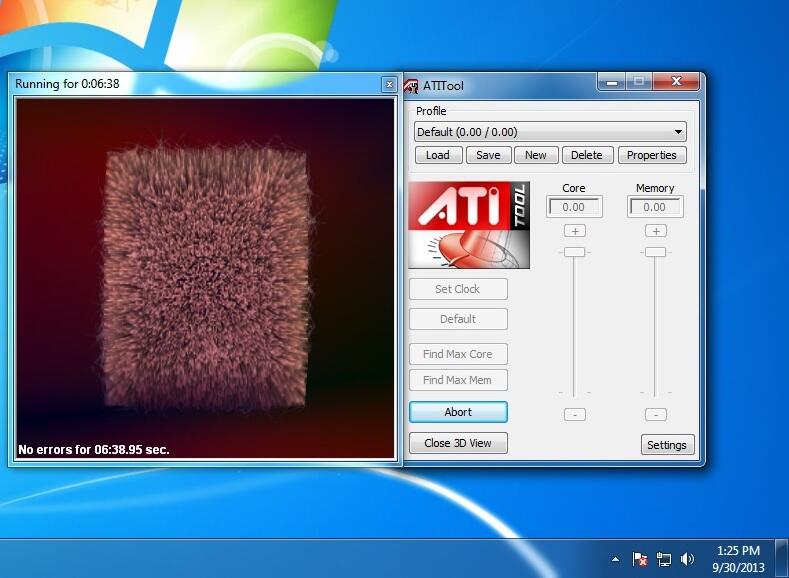Click the Show desktop button on taskbar
The width and height of the screenshot is (789, 578).
782,558
